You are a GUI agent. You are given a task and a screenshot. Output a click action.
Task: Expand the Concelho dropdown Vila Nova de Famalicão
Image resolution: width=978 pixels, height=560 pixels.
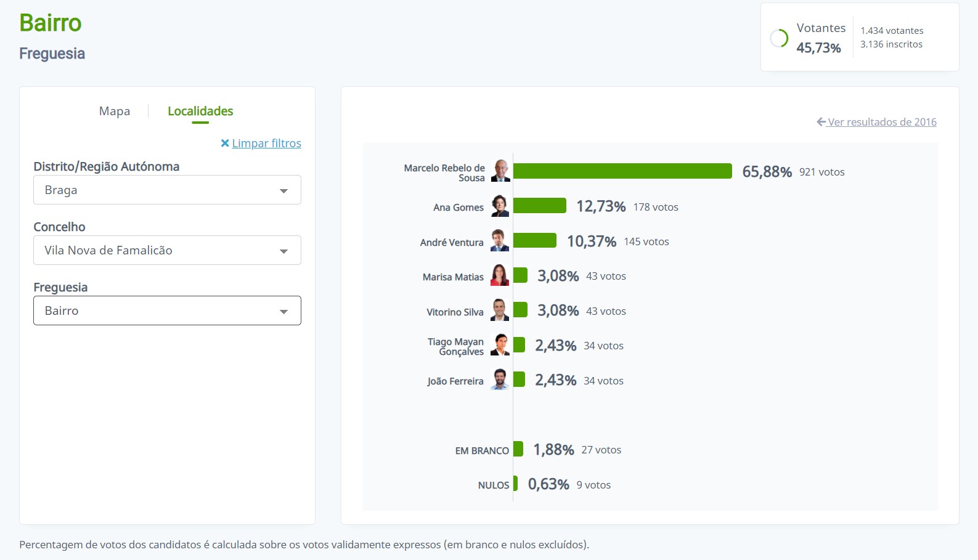coord(167,250)
